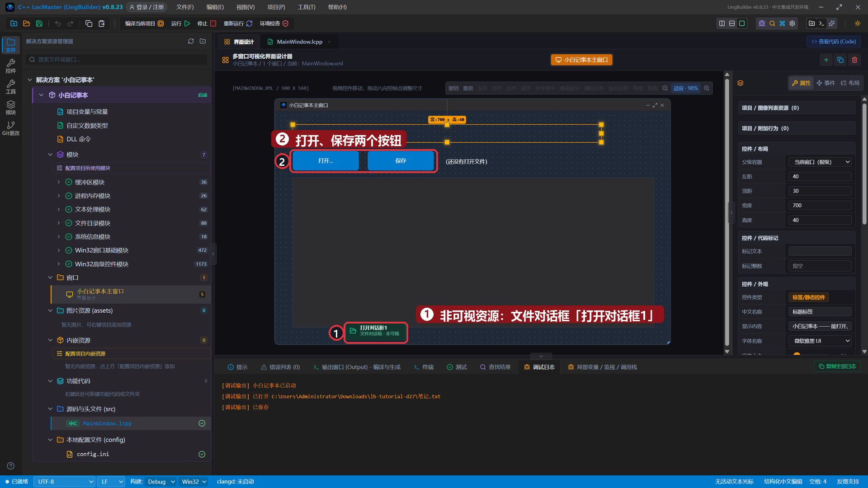Collapse the 窗口 folder in tree

click(50, 277)
